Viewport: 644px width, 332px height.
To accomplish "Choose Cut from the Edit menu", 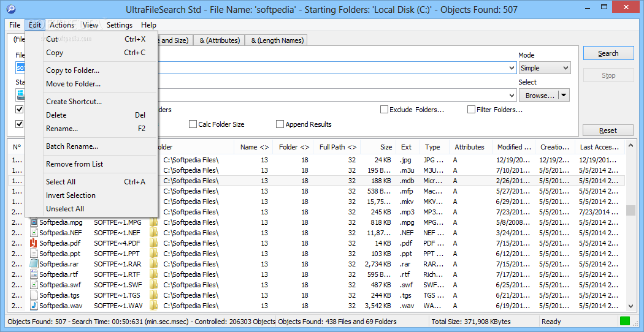I will pos(91,39).
